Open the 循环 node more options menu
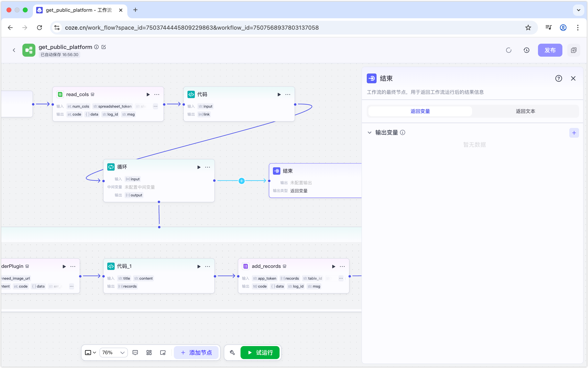Screen dimensions: 588x368 (208, 167)
